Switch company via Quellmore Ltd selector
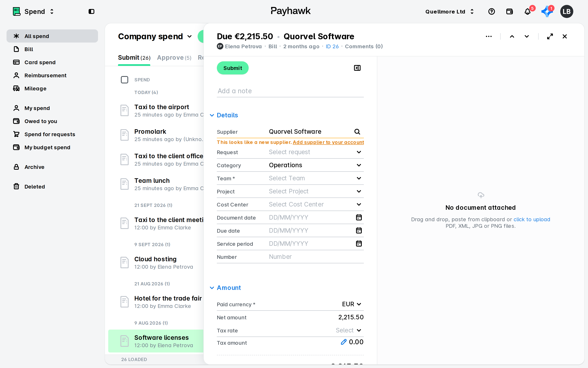Image resolution: width=588 pixels, height=368 pixels. pos(450,11)
